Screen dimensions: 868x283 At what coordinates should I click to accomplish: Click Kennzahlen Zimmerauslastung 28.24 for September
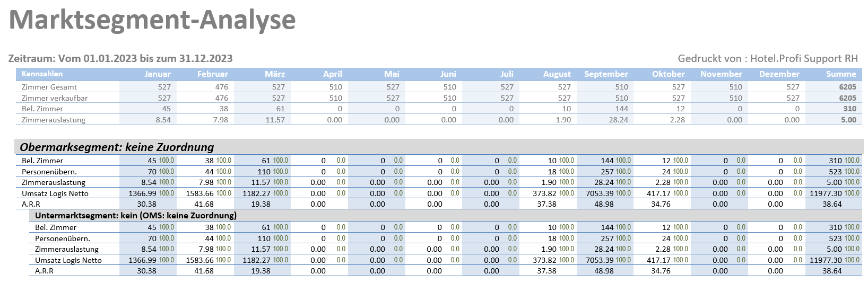(x=618, y=120)
